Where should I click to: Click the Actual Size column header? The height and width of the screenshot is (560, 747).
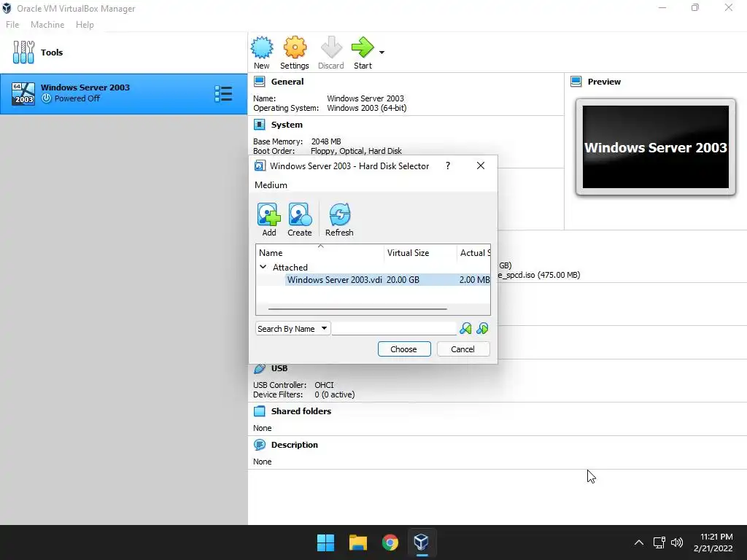[473, 253]
